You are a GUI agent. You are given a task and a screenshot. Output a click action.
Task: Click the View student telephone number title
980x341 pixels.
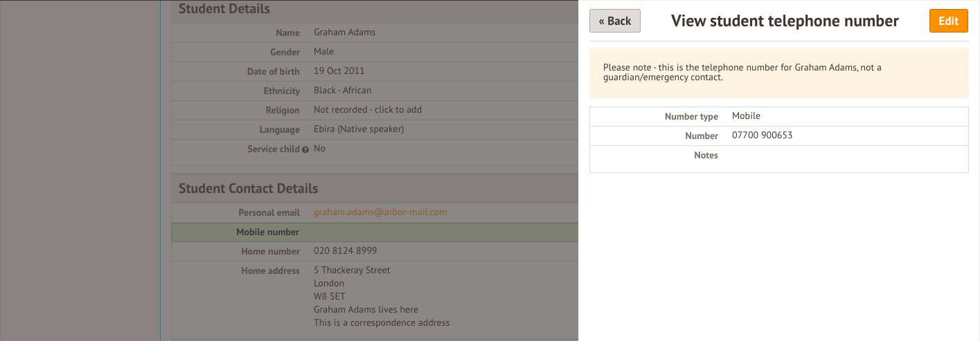tap(785, 21)
